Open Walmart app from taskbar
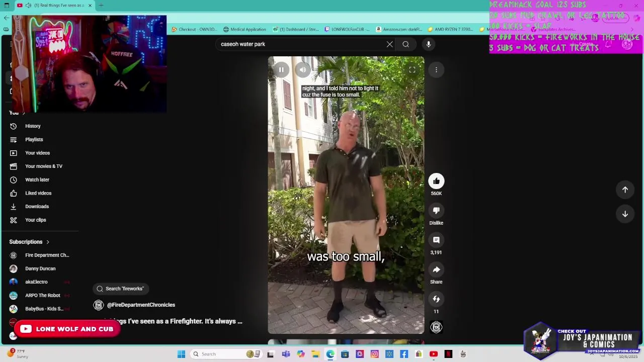The image size is (644, 362). point(389,354)
